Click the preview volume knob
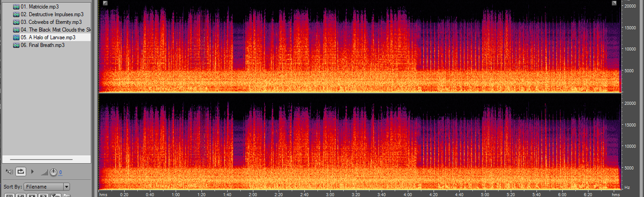644x197 pixels. point(53,172)
